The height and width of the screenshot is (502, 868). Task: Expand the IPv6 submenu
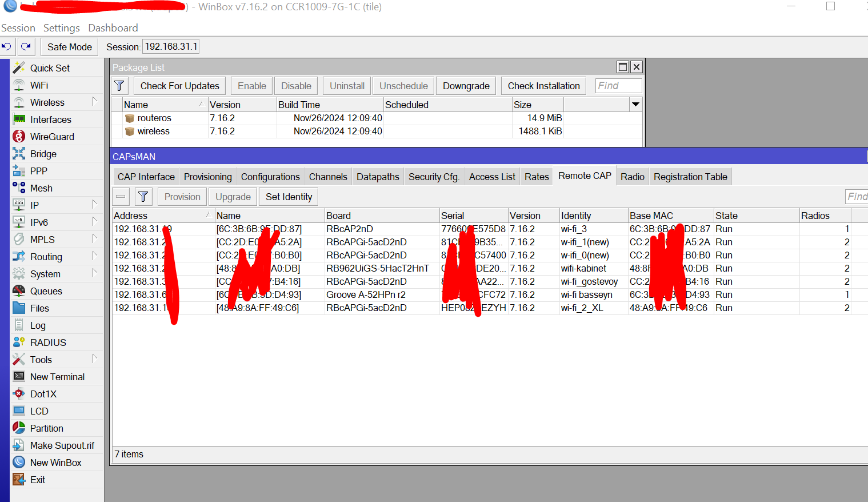pyautogui.click(x=95, y=222)
